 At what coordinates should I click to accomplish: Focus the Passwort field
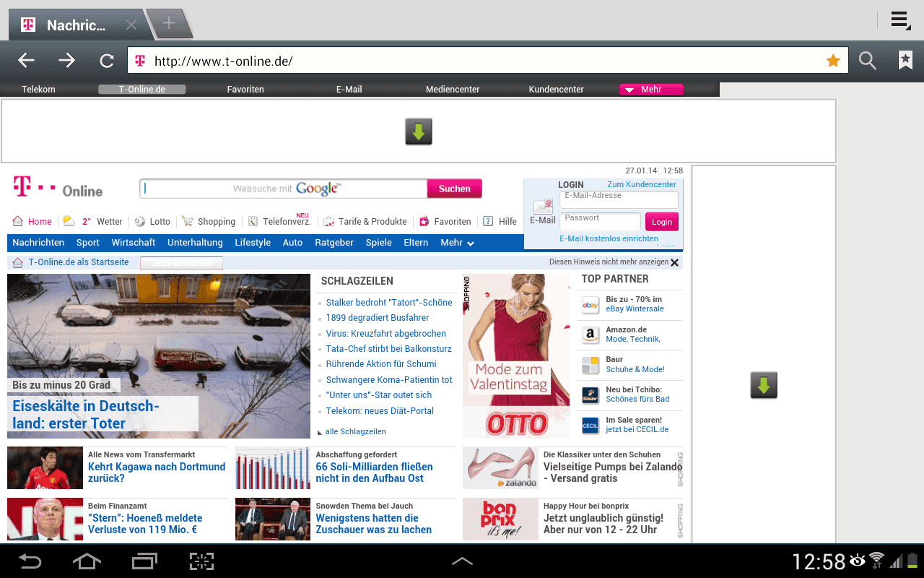click(600, 222)
